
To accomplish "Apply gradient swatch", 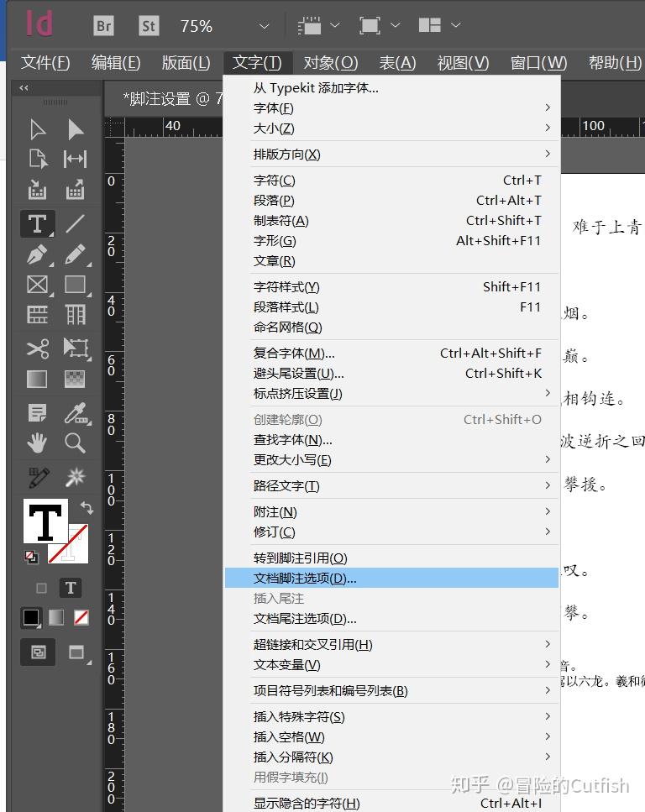I will point(56,617).
